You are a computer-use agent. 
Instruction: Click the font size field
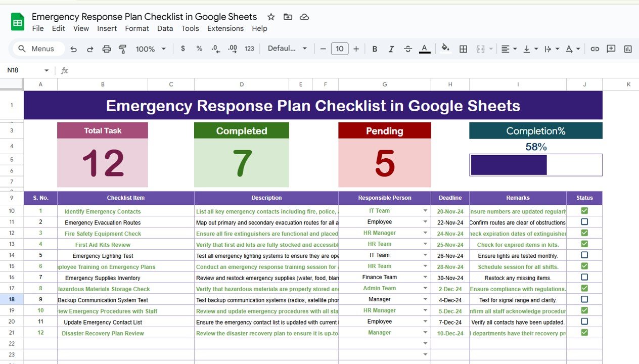339,49
